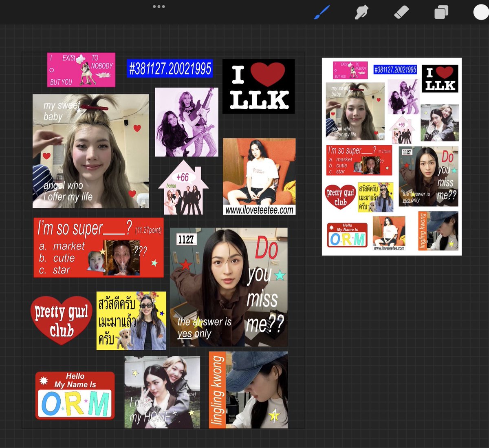
Task: Click large orange 'lingling kwong' strip
Action: coord(217,390)
